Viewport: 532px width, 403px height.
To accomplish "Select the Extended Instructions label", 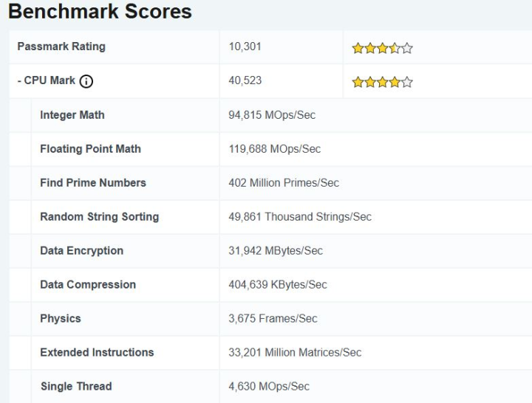I will 97,353.
